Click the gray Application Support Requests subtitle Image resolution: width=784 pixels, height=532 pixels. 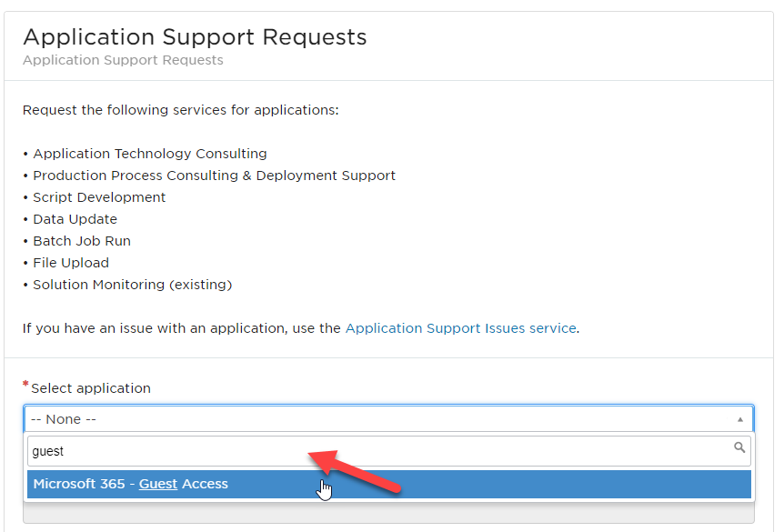coord(123,60)
